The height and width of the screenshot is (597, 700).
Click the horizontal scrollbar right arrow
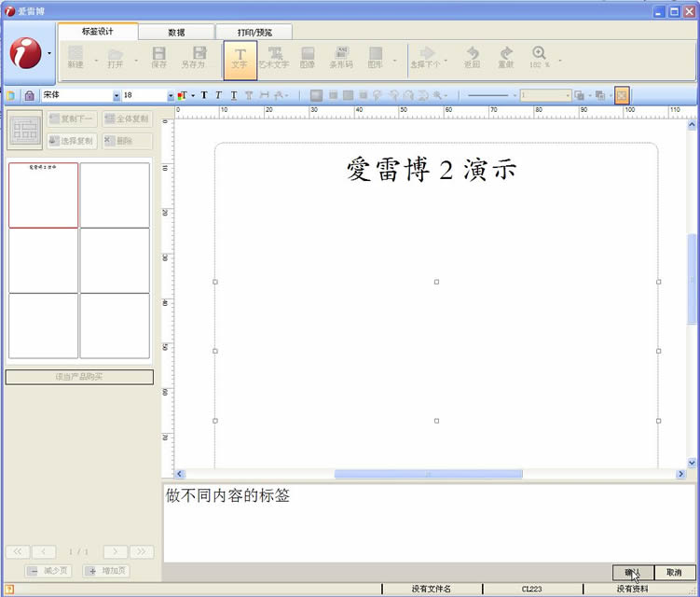pos(680,474)
